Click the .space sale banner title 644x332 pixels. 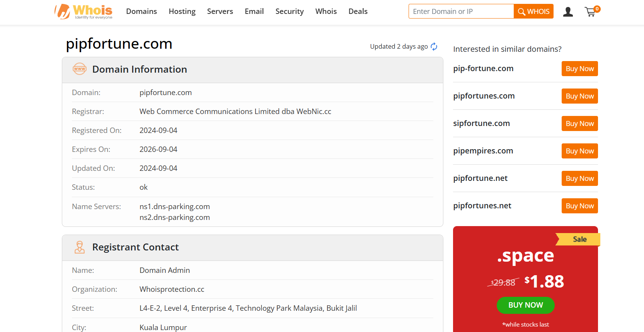525,255
